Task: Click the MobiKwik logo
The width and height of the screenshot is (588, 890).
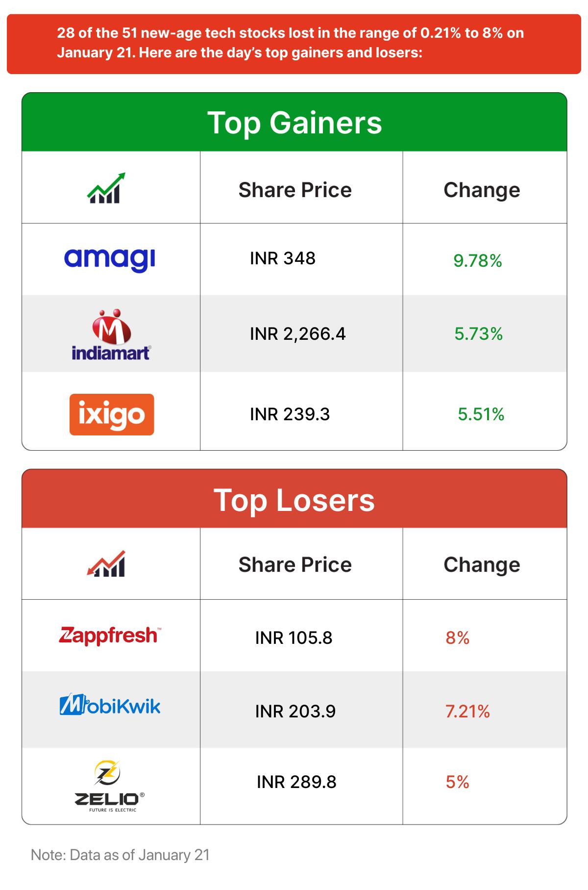Action: (x=110, y=706)
